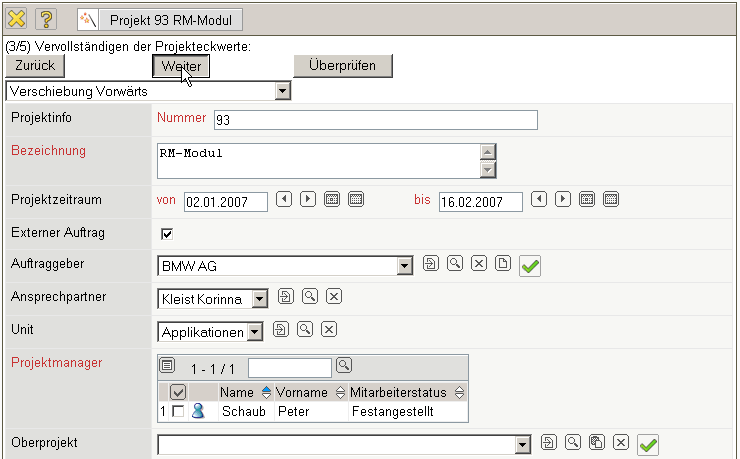Open the Verschiebung Vorwärts dropdown

(282, 91)
